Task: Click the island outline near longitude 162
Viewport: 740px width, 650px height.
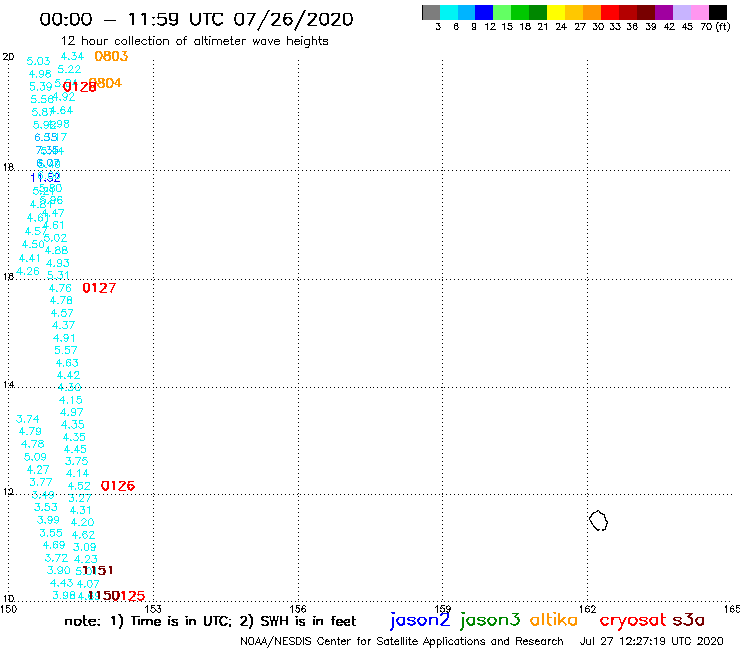Action: click(598, 521)
